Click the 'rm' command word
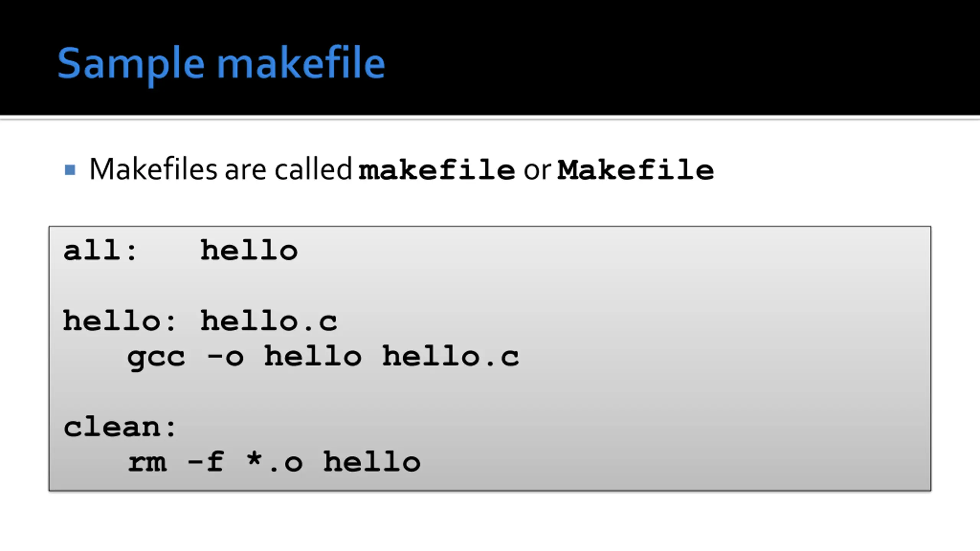 147,463
